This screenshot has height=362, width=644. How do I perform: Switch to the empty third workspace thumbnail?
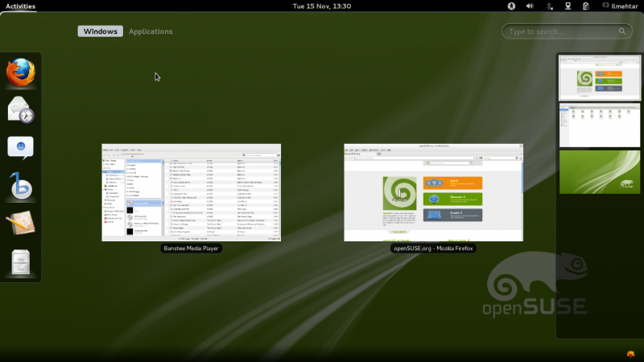coord(599,172)
